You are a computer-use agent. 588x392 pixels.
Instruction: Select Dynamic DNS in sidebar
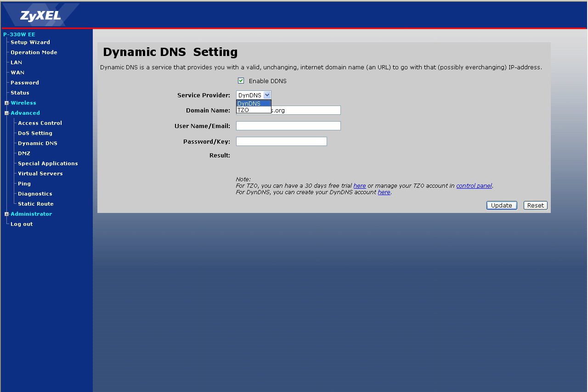click(38, 143)
